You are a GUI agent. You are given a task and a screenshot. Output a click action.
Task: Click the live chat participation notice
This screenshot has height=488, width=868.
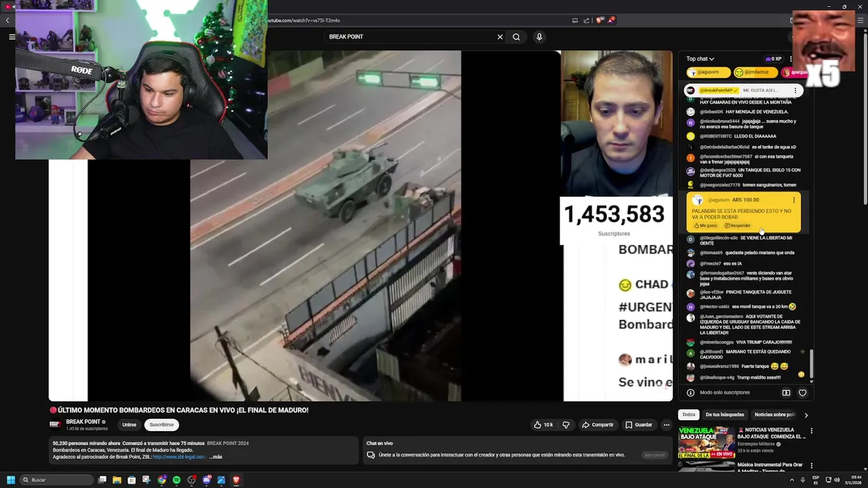(x=502, y=455)
